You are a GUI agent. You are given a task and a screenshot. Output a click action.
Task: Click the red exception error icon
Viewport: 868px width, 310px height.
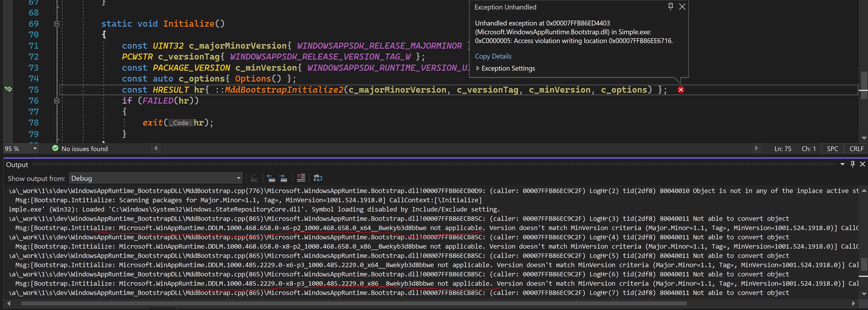tap(681, 90)
